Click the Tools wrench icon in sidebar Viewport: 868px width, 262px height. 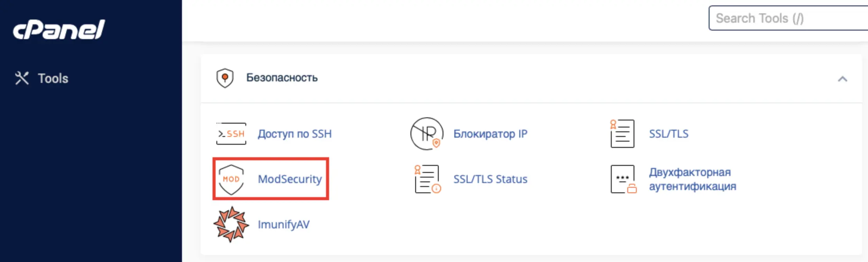pyautogui.click(x=22, y=78)
